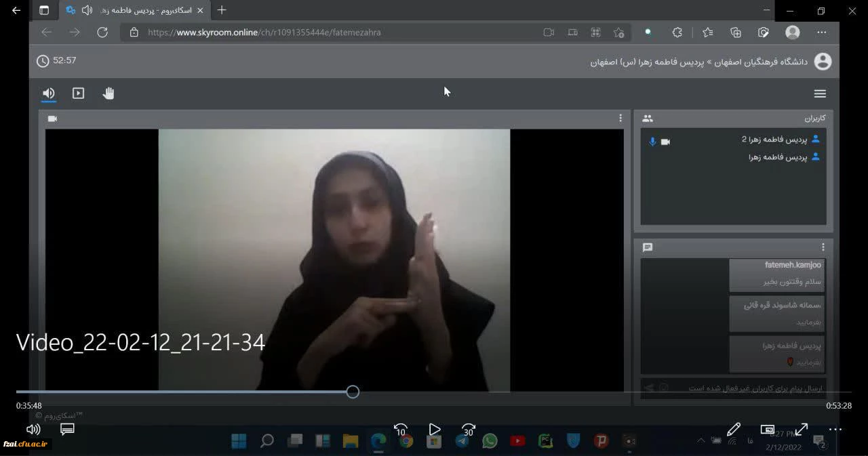Click the mini player view icon
Viewport: 868px width, 456px height.
(768, 430)
